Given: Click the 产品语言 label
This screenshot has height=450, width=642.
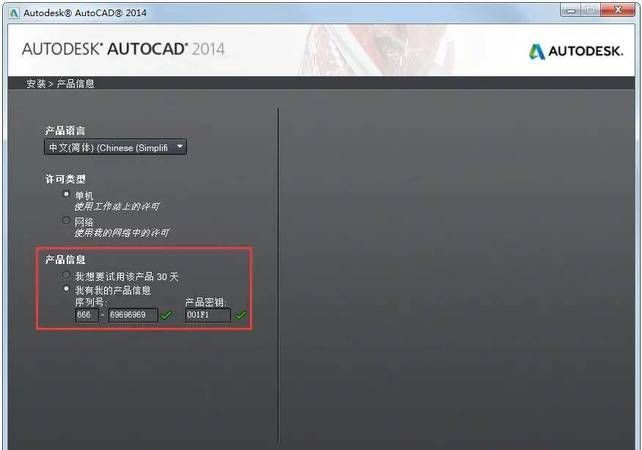Looking at the screenshot, I should click(65, 131).
